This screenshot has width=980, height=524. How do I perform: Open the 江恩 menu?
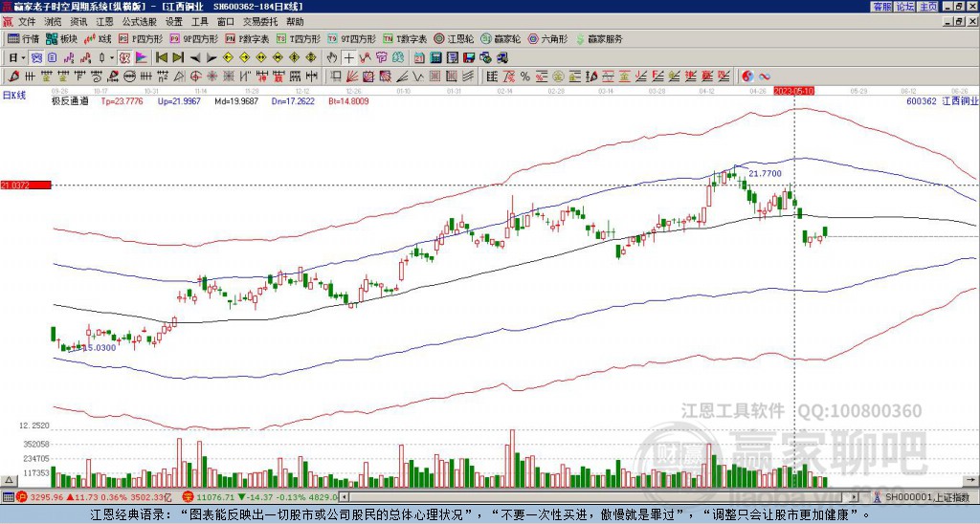[105, 22]
